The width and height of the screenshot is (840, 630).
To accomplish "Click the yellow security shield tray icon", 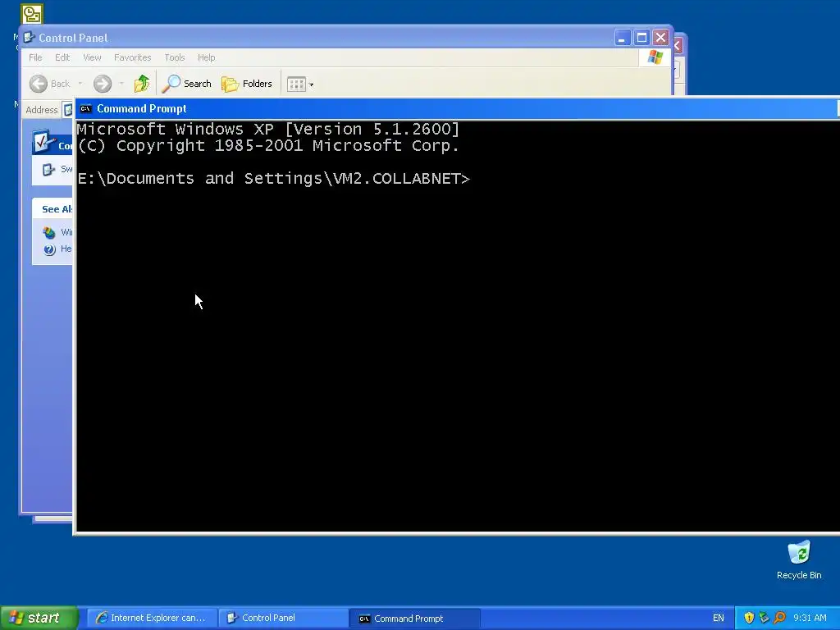I will click(749, 619).
